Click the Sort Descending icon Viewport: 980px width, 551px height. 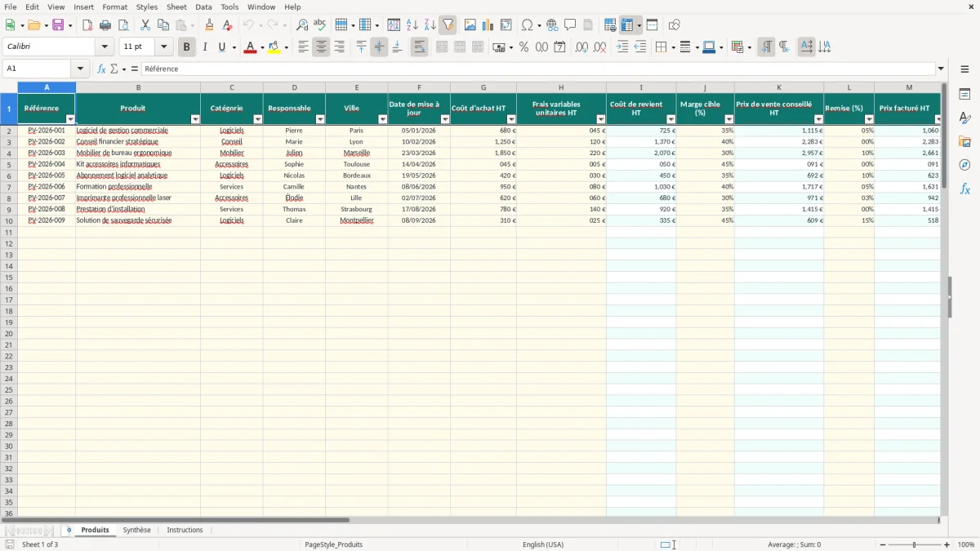[430, 25]
